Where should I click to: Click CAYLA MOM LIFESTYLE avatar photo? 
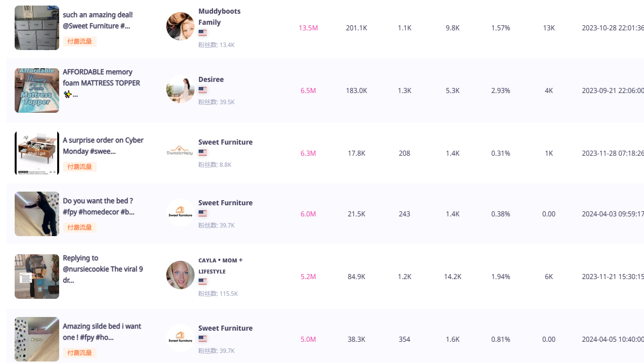(x=180, y=275)
